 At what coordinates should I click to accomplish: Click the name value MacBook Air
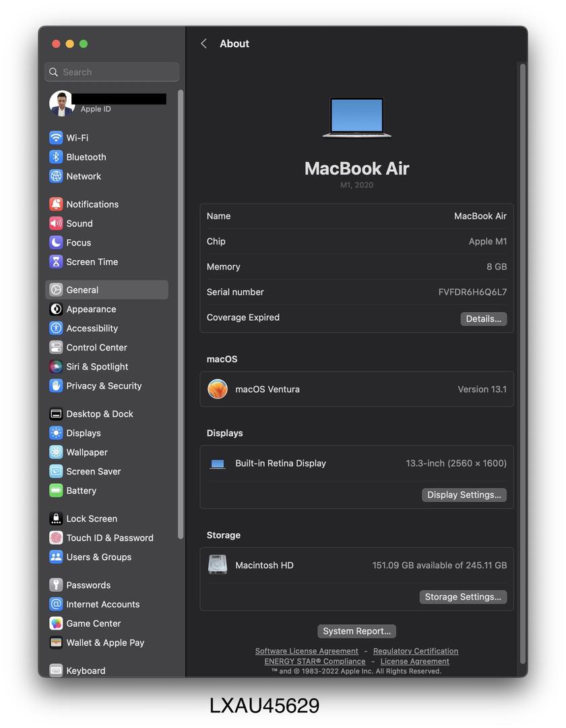[480, 216]
